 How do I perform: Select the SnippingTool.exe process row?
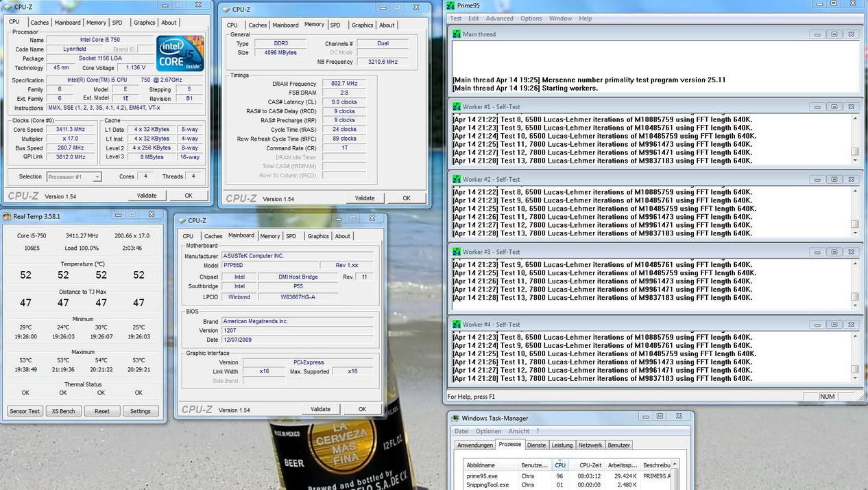click(568, 485)
